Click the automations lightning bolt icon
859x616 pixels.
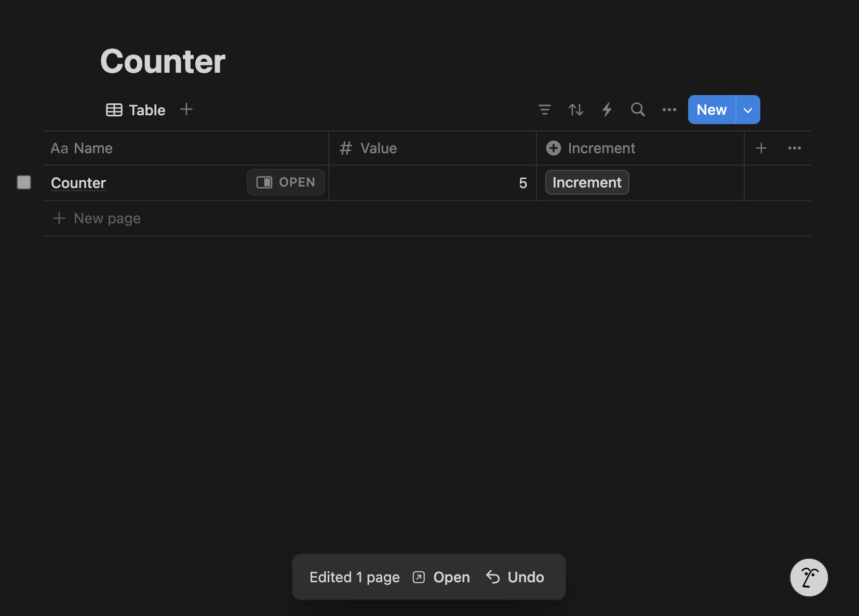click(x=607, y=110)
